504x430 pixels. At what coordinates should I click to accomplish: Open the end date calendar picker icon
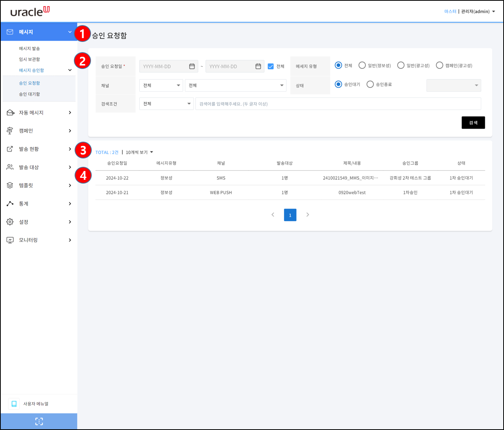click(x=258, y=66)
